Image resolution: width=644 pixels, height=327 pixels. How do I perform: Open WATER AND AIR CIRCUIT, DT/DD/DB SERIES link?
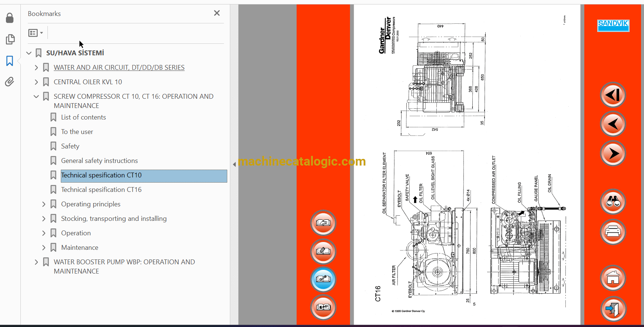119,68
